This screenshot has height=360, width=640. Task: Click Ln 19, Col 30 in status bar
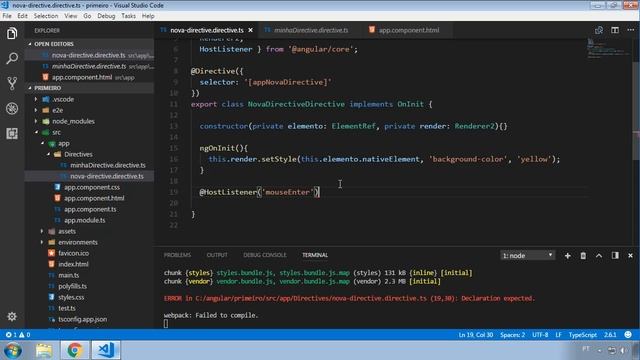point(476,335)
